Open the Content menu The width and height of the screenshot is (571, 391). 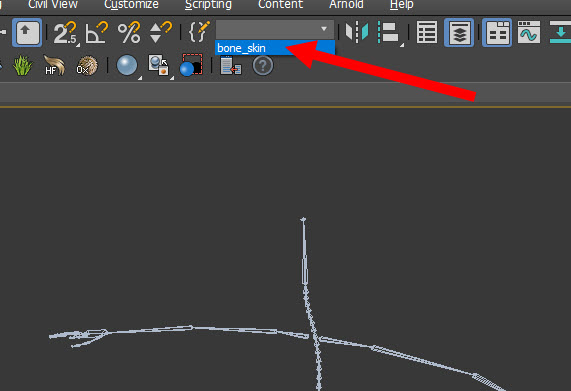coord(280,4)
